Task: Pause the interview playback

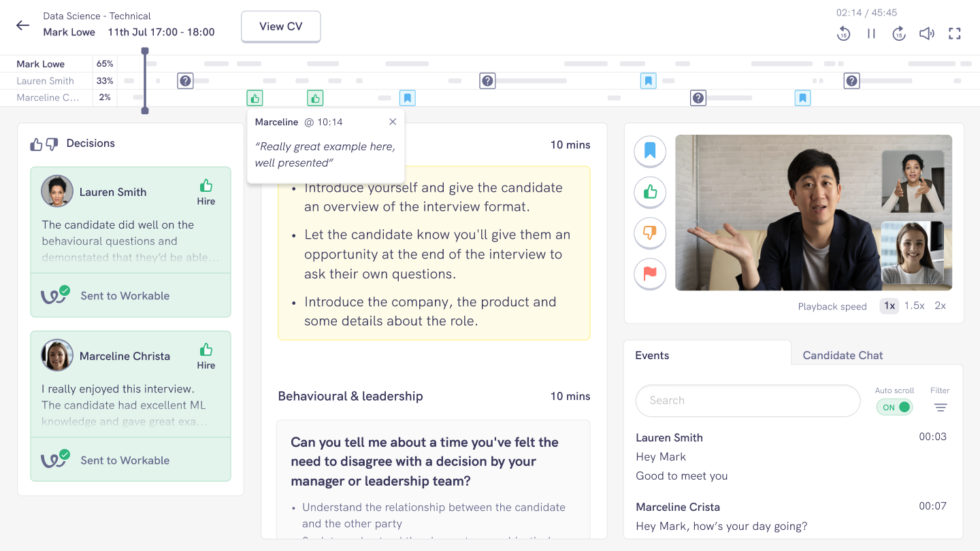Action: [871, 33]
